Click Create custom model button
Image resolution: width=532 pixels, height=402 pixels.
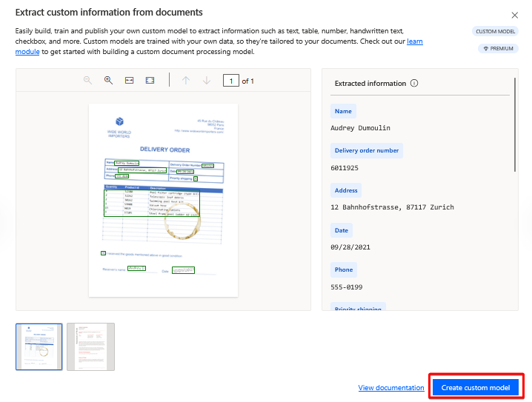click(476, 387)
